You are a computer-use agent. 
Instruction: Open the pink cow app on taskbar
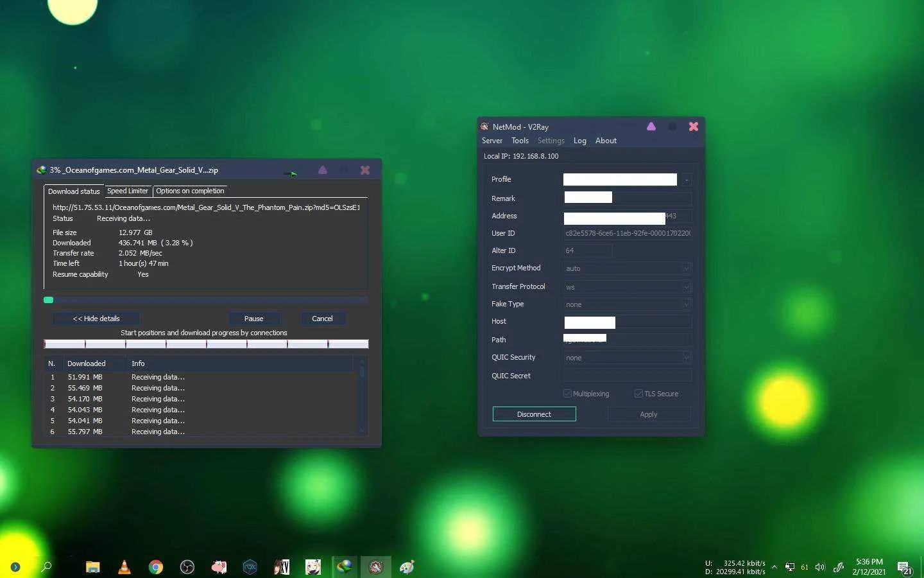219,566
